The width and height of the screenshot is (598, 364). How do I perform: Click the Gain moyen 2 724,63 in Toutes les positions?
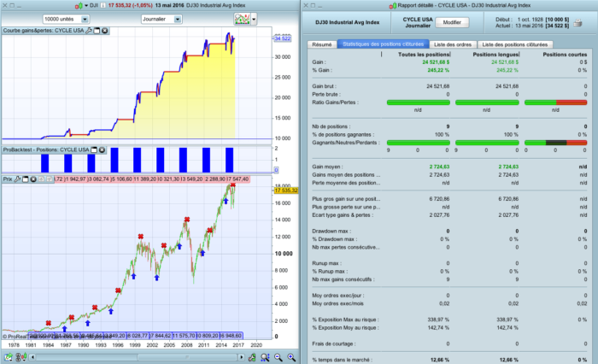click(439, 167)
